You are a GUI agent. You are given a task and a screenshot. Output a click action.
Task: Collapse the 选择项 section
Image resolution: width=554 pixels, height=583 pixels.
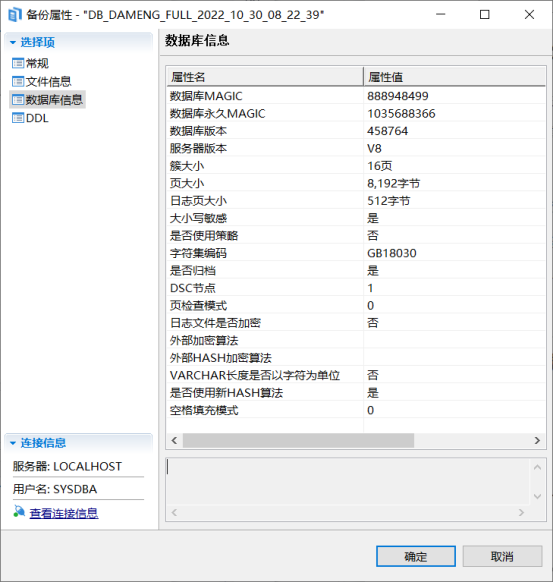pos(13,42)
